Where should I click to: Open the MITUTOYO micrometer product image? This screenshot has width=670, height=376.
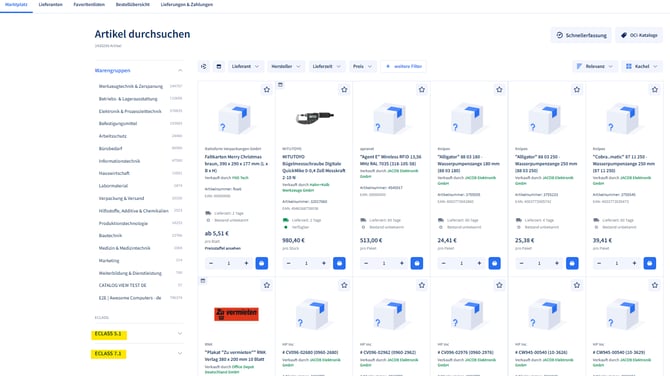(314, 117)
